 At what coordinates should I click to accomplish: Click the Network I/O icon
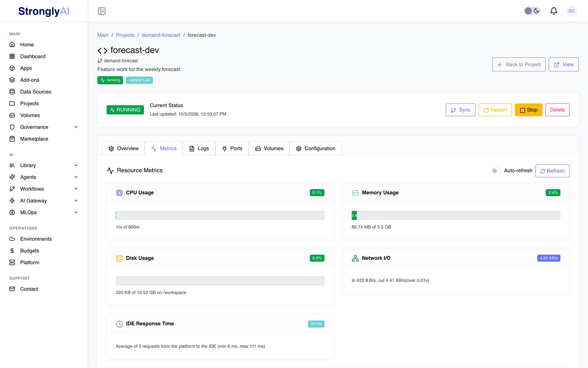point(355,258)
